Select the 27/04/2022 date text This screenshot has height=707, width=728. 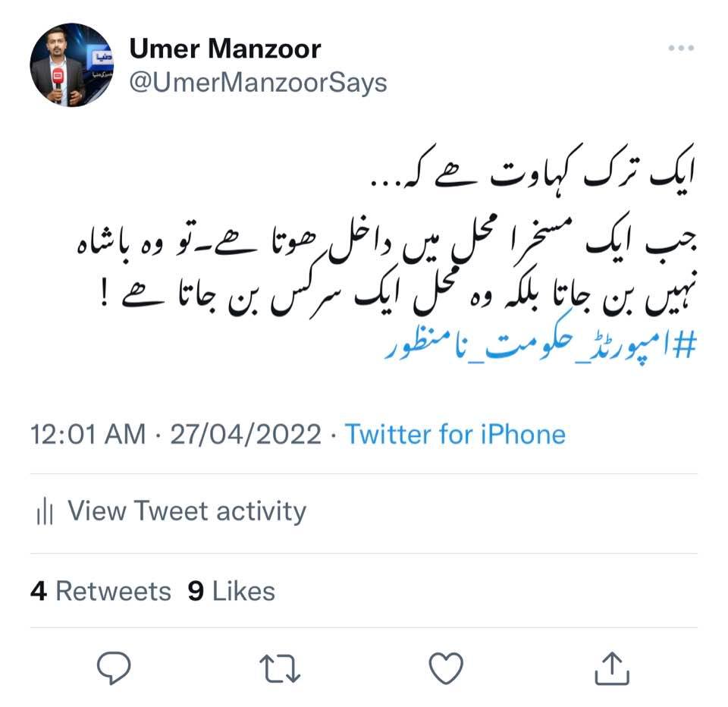[x=246, y=435]
